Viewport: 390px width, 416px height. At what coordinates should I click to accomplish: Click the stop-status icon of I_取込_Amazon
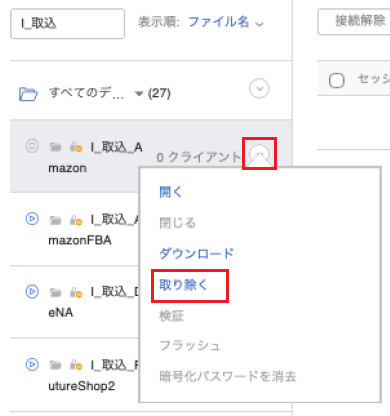[x=32, y=146]
